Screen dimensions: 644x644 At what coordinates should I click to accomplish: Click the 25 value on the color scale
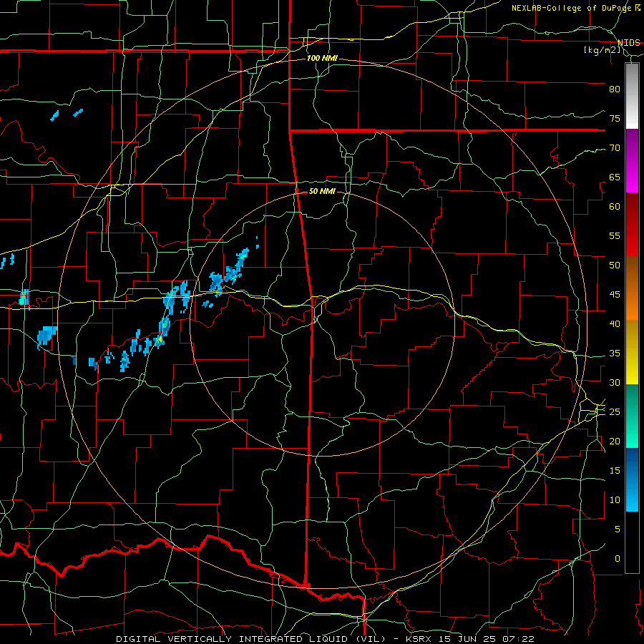coord(615,412)
